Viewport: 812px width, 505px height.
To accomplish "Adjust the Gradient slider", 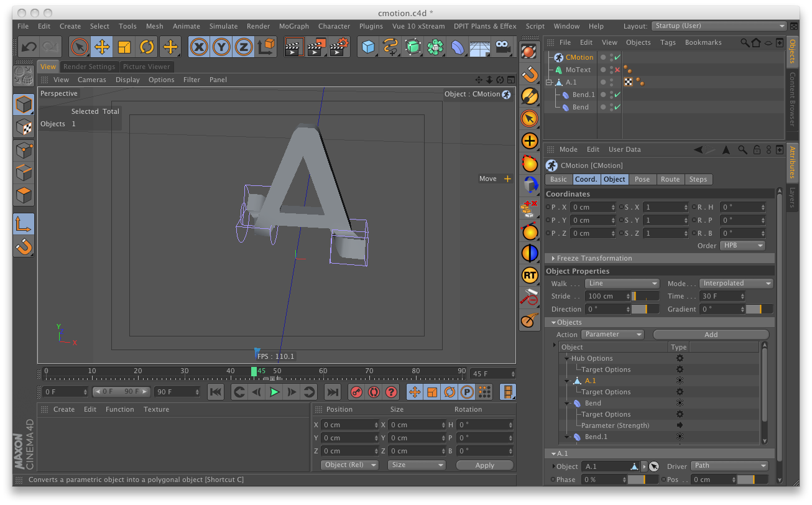I will [759, 309].
